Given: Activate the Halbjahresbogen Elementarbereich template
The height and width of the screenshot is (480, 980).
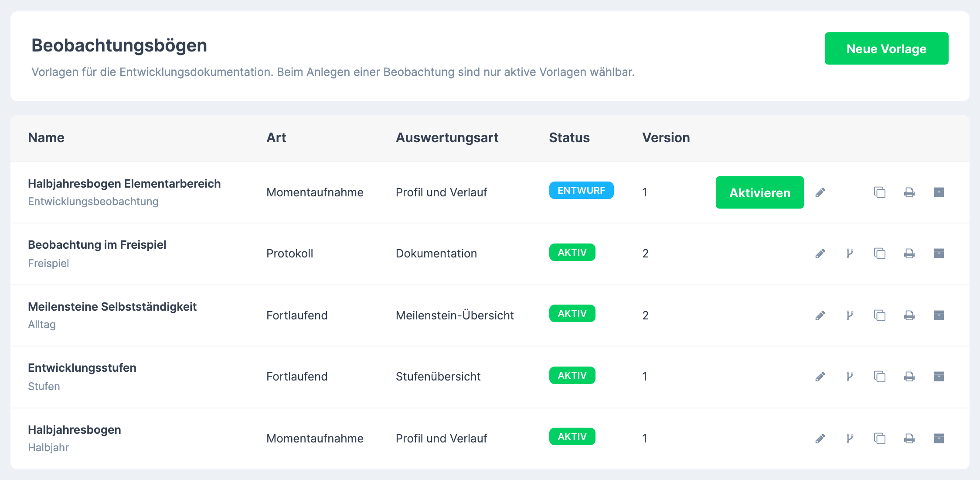Looking at the screenshot, I should [x=759, y=192].
